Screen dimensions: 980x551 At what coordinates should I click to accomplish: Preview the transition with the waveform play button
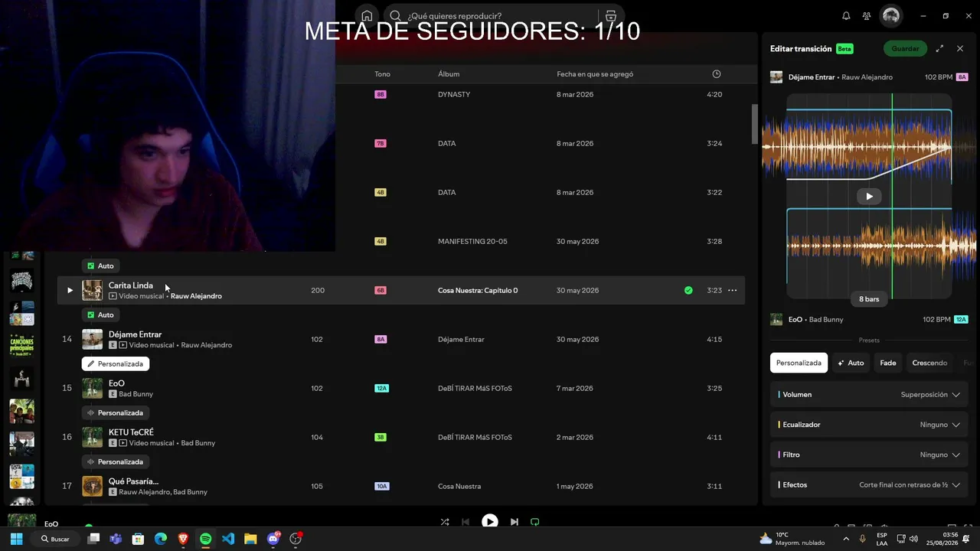(869, 196)
